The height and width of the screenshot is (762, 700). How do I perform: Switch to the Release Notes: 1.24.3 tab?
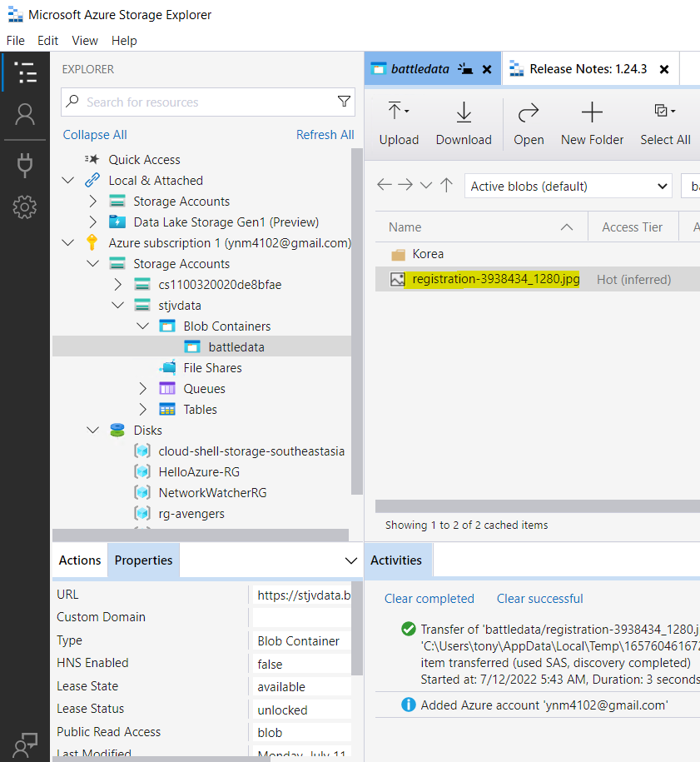click(x=588, y=69)
